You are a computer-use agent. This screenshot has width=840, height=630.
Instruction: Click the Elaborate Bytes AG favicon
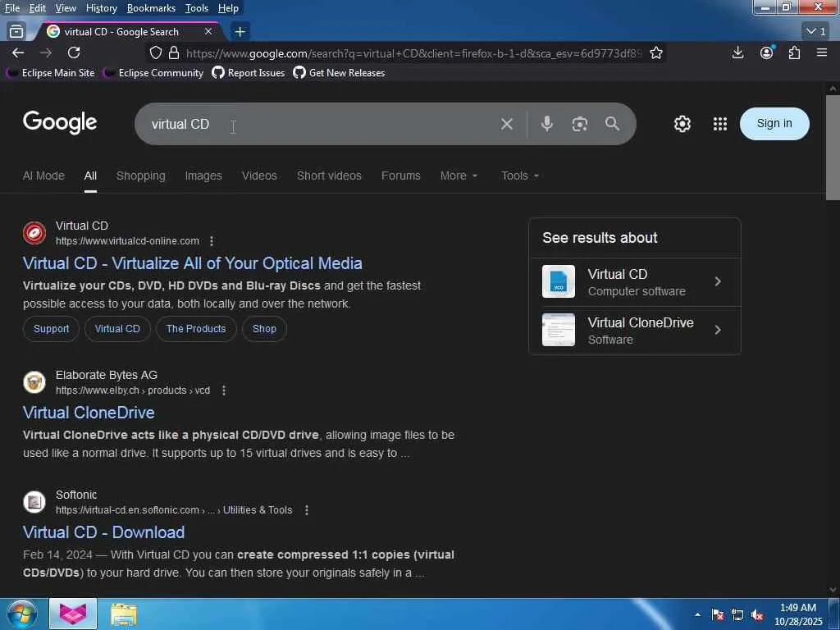[34, 382]
